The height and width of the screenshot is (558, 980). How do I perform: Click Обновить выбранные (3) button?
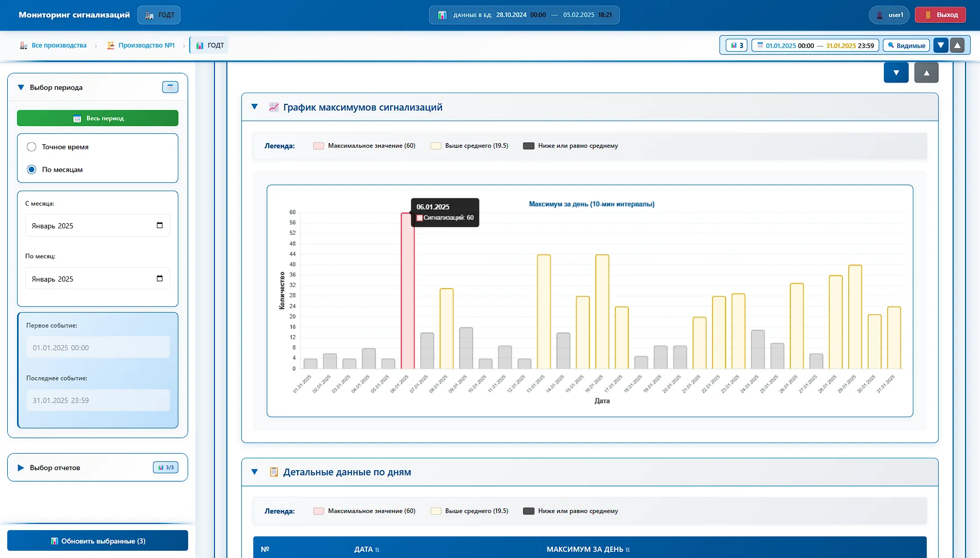(x=98, y=541)
